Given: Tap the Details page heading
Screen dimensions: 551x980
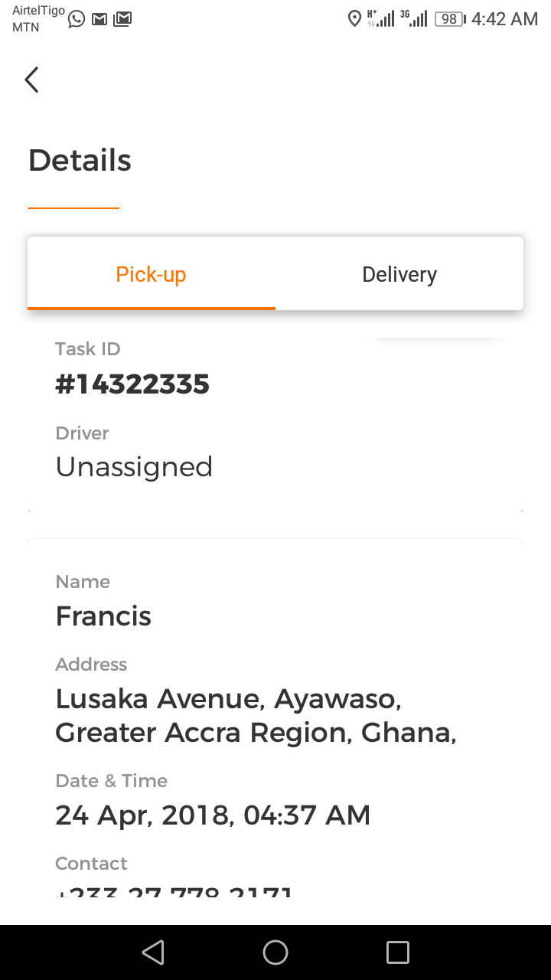Looking at the screenshot, I should click(x=80, y=160).
